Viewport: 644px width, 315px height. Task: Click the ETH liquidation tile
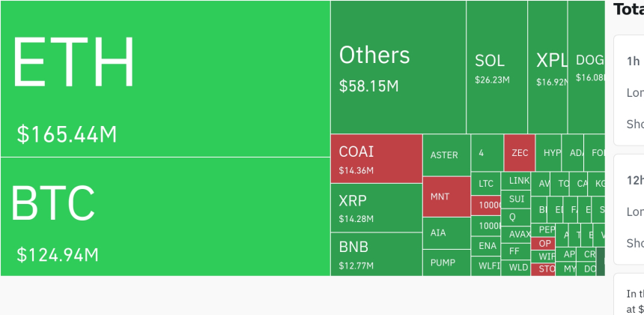coord(165,79)
